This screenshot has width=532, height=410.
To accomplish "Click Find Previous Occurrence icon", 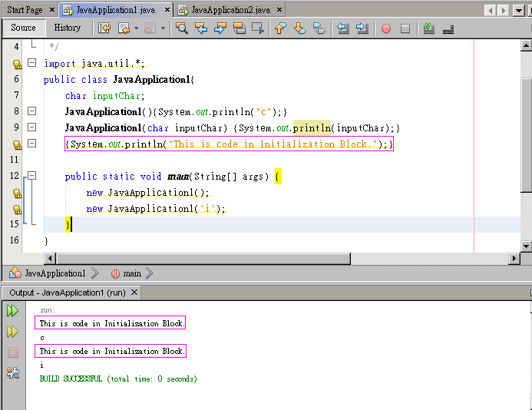I will (201, 28).
